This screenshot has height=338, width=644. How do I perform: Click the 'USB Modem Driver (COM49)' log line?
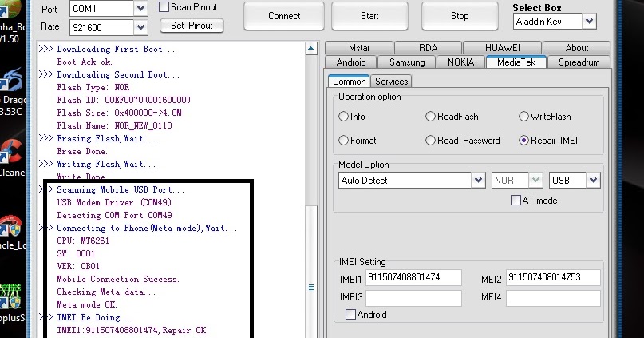pos(114,202)
